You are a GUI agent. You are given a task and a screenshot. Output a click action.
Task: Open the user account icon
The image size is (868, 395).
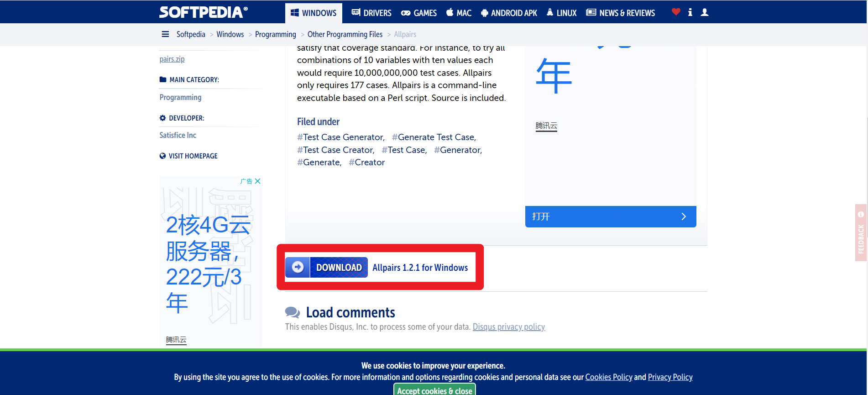click(x=705, y=12)
